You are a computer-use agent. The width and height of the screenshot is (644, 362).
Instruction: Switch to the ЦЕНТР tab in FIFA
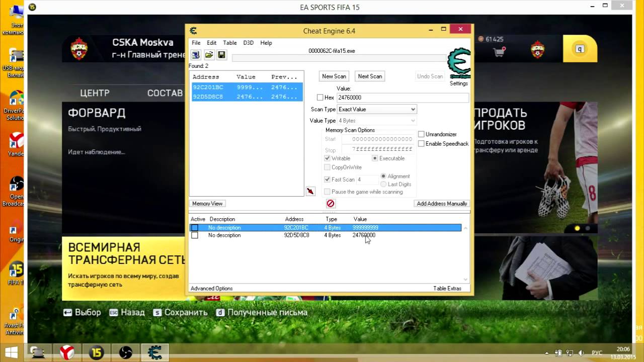95,93
